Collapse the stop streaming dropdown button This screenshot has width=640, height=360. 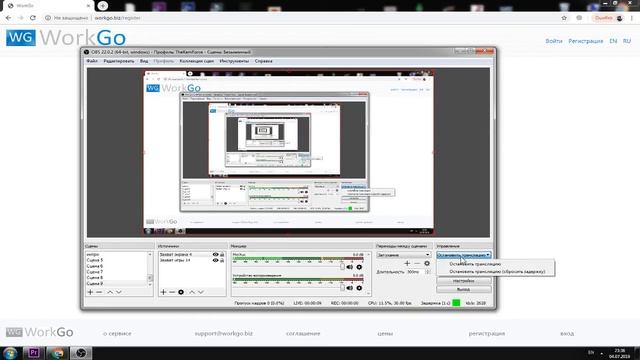[x=464, y=255]
